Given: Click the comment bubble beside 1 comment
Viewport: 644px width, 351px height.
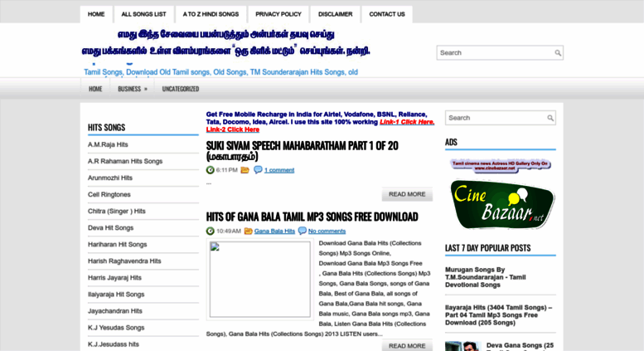Looking at the screenshot, I should click(x=258, y=170).
